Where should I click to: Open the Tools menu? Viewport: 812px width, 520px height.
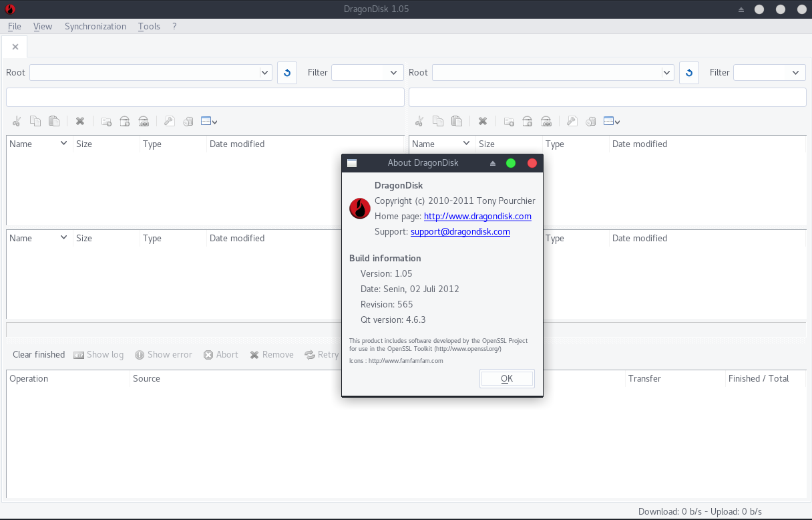pyautogui.click(x=149, y=26)
